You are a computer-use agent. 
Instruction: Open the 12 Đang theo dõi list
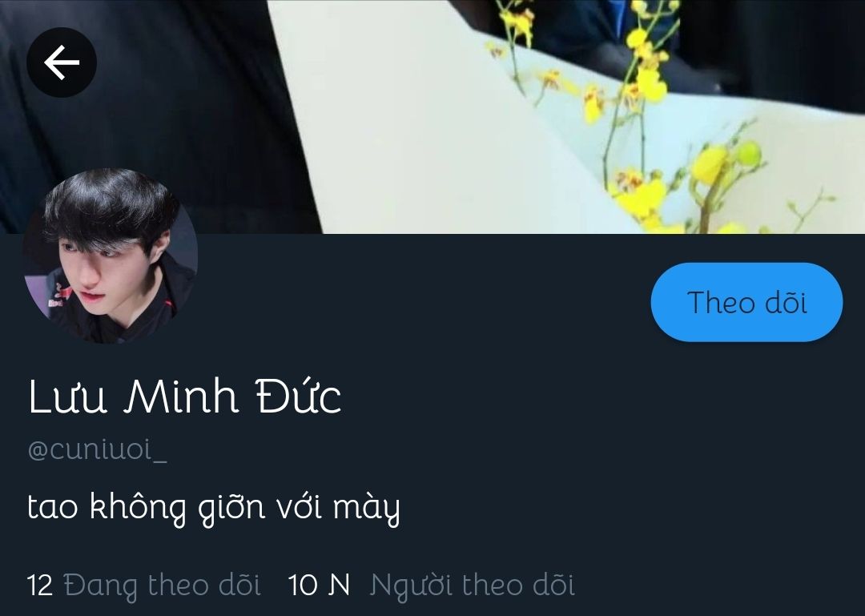pos(144,585)
